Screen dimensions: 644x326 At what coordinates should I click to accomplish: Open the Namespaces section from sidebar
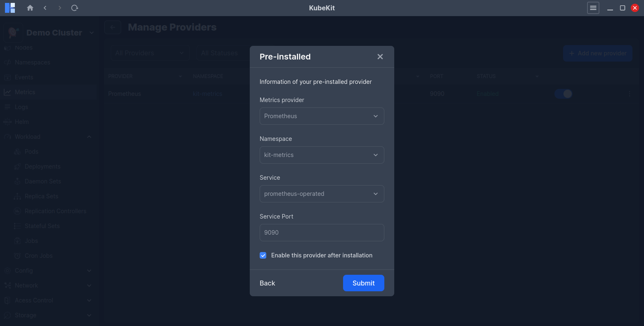(7, 62)
